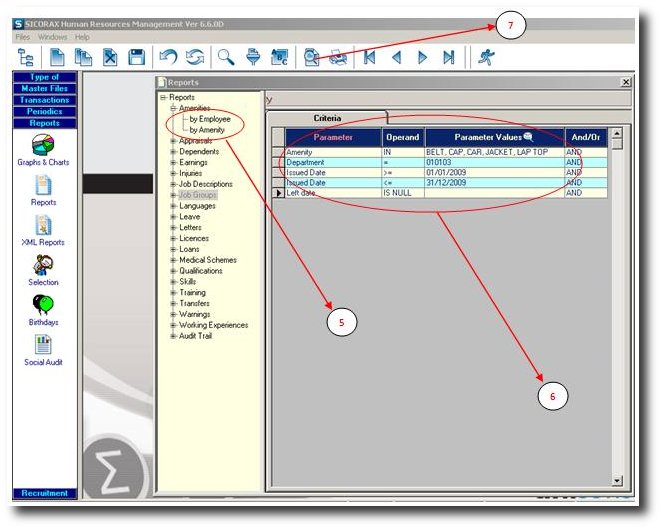Click the running man exit icon
The image size is (662, 529).
pyautogui.click(x=486, y=58)
